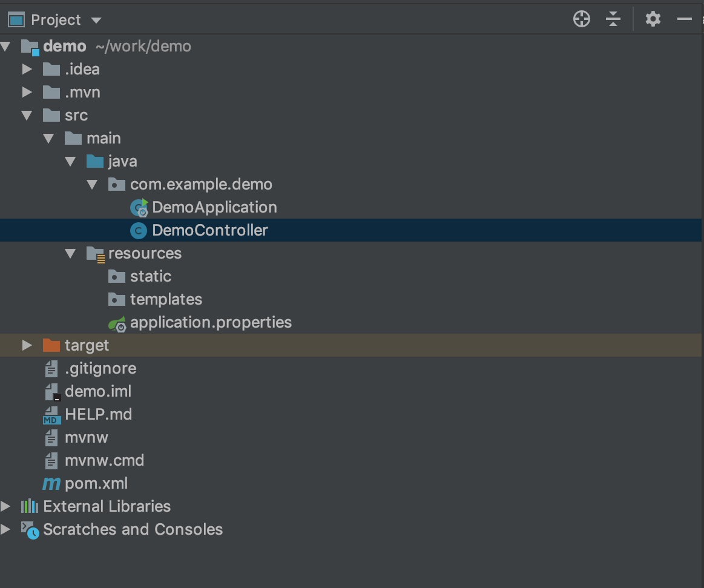Click the Maven icon beside pom.xml
Image resolution: width=704 pixels, height=588 pixels.
51,484
